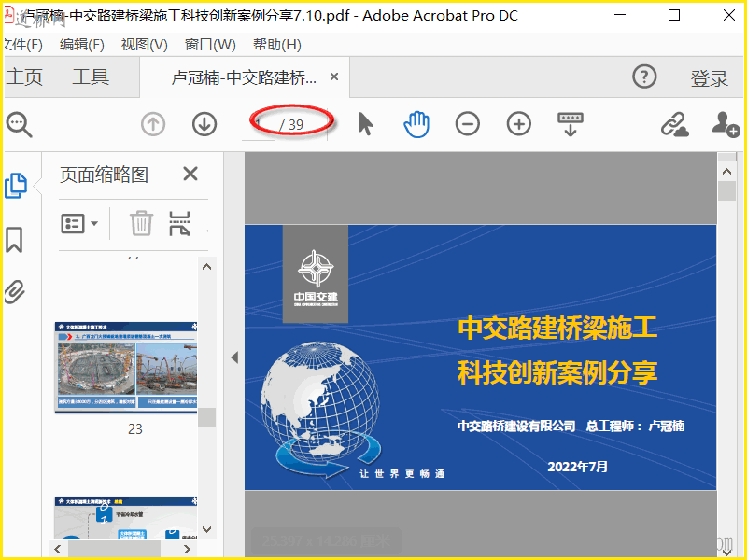Click the add person share icon
The image size is (747, 560).
click(726, 124)
